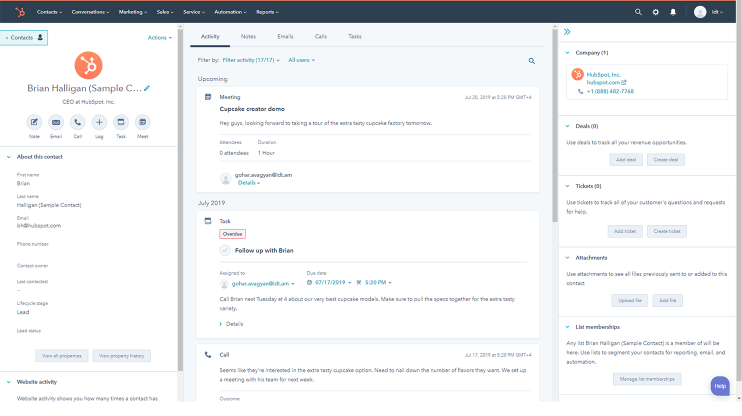Image resolution: width=742 pixels, height=416 pixels.
Task: Click the Meeting calendar icon on Cupcake demo
Action: (x=208, y=97)
